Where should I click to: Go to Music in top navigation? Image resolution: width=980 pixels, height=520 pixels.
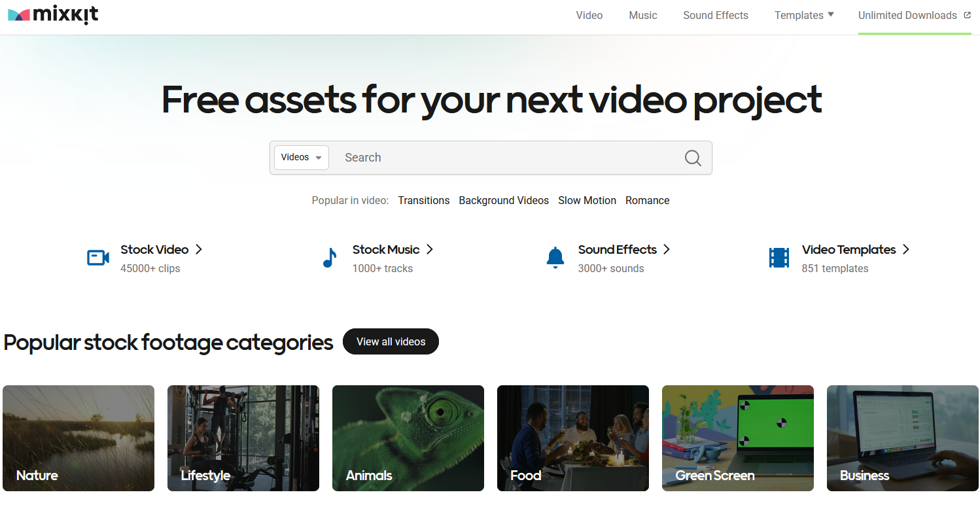click(642, 15)
